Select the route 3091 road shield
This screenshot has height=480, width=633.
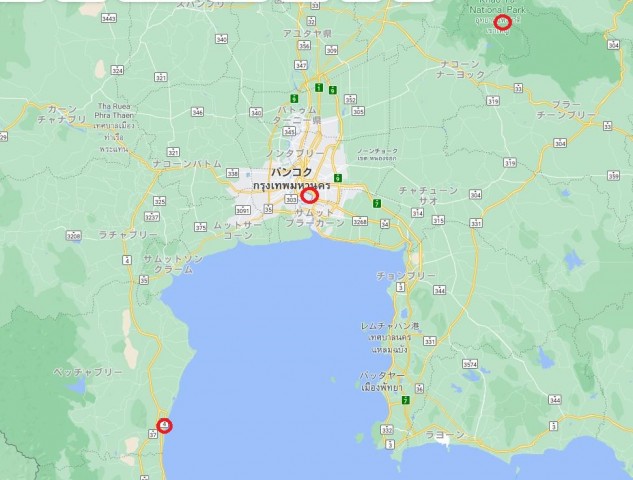[243, 210]
